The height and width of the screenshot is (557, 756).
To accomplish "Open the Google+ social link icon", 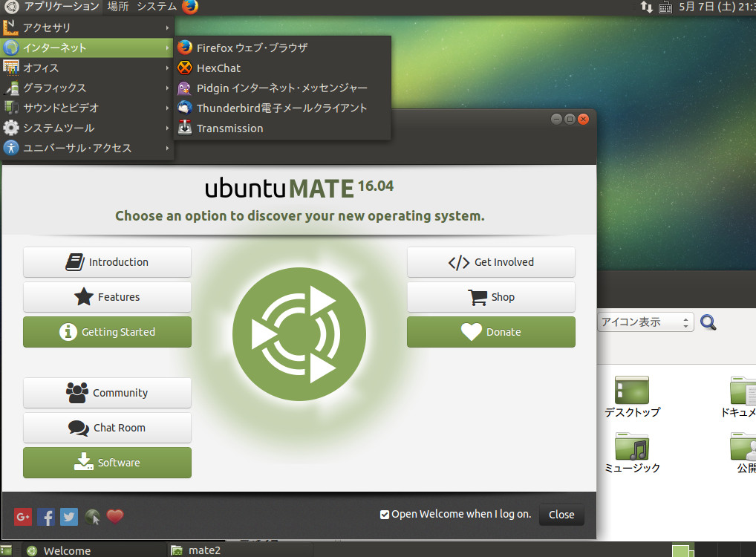I will coord(23,516).
